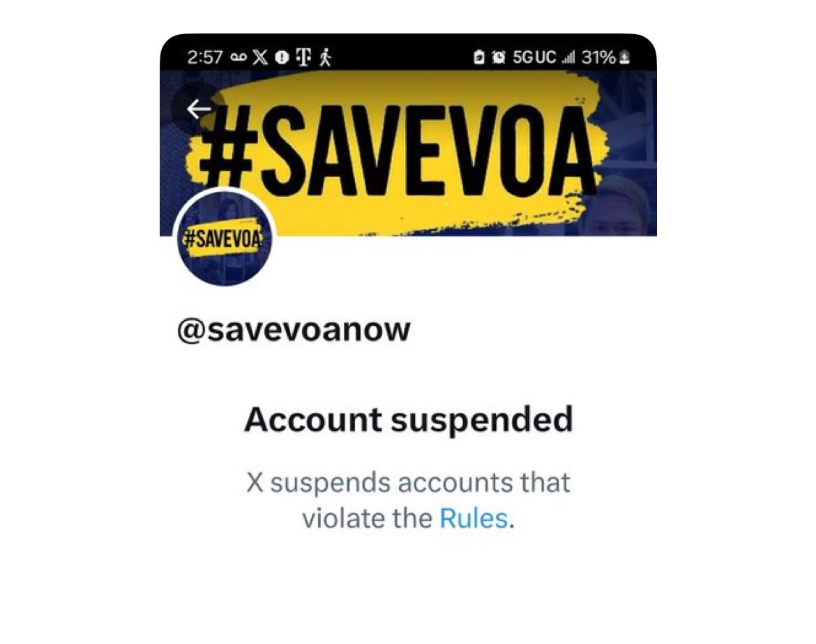
Task: Tap the 5G UC network indicator
Action: tap(534, 57)
